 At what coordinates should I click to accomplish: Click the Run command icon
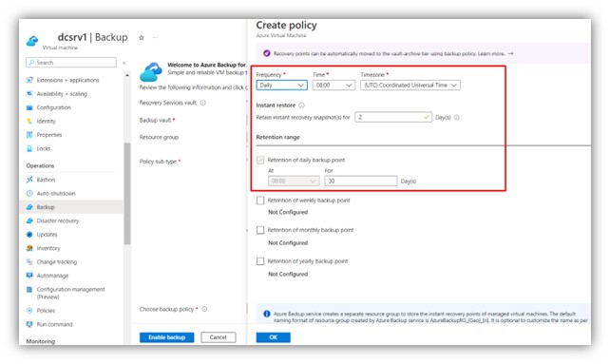(29, 324)
